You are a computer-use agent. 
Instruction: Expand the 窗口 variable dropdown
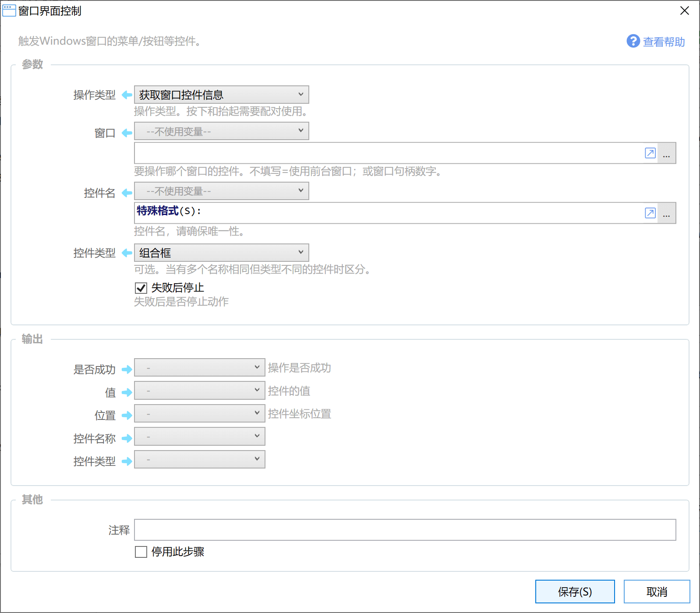[x=221, y=131]
